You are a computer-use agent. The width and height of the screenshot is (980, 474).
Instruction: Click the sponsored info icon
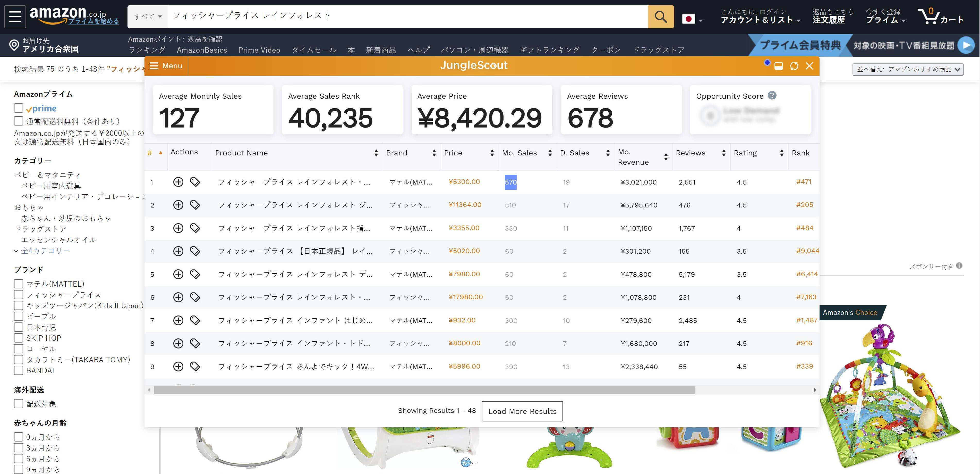[959, 266]
